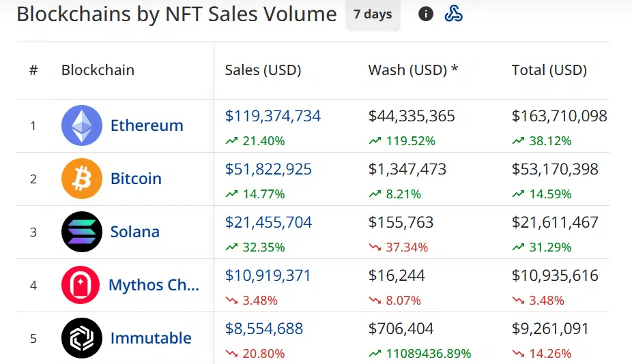Select Immutable wash value $706,404

tap(401, 329)
